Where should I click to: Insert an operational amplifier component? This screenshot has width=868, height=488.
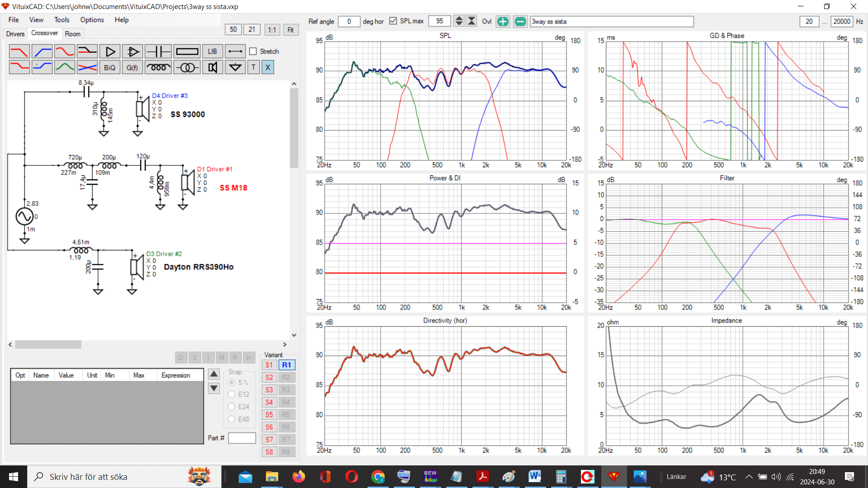point(132,52)
